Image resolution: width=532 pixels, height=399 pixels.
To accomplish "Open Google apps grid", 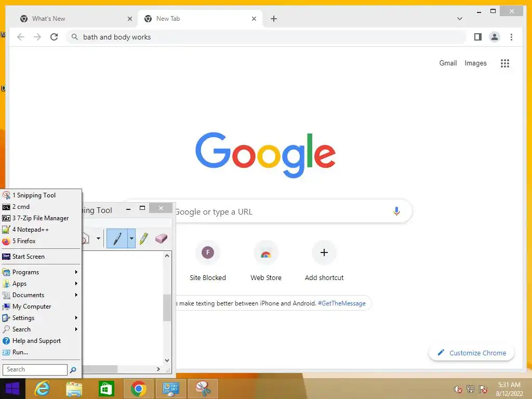I will pyautogui.click(x=505, y=63).
